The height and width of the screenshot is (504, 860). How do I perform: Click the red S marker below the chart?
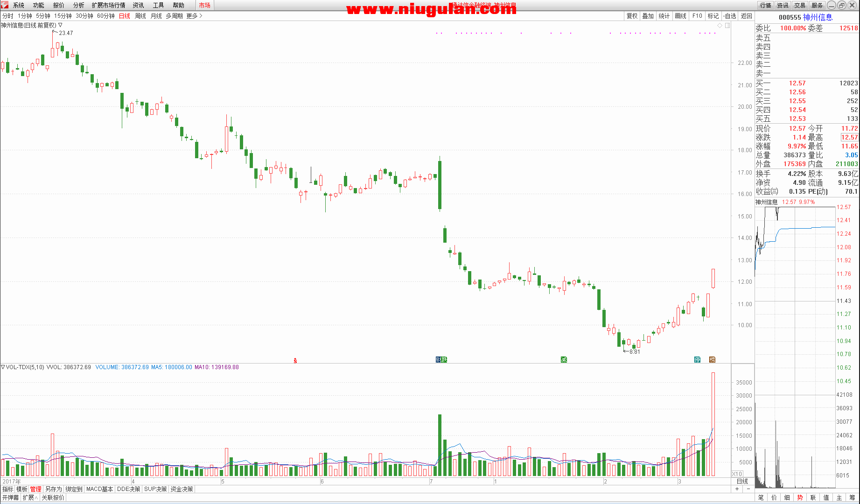coord(295,360)
